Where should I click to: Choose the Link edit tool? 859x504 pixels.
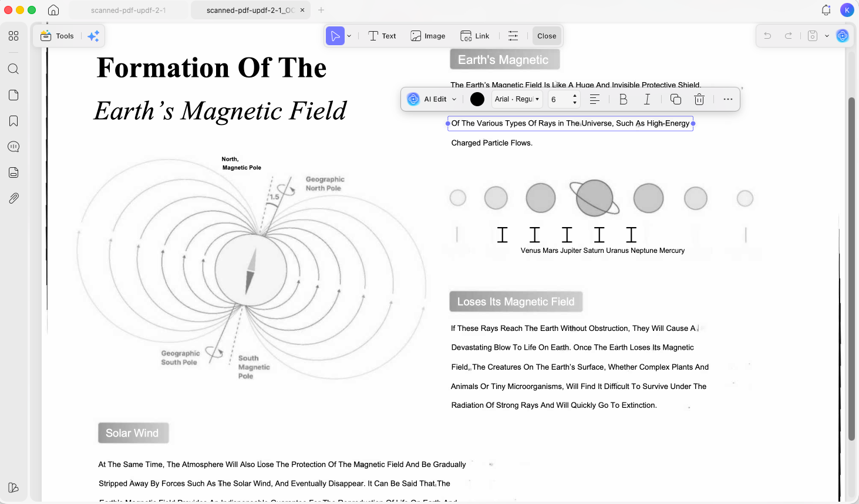tap(475, 36)
